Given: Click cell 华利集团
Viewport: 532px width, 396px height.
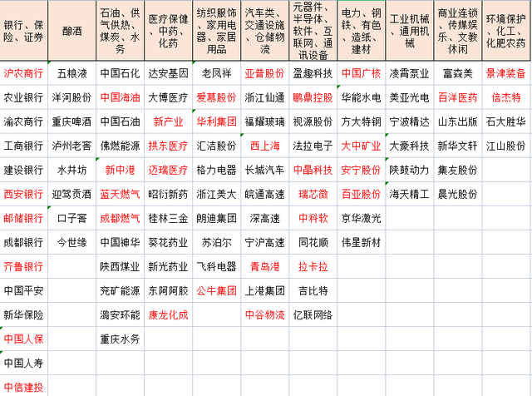Looking at the screenshot, I should [x=216, y=121].
